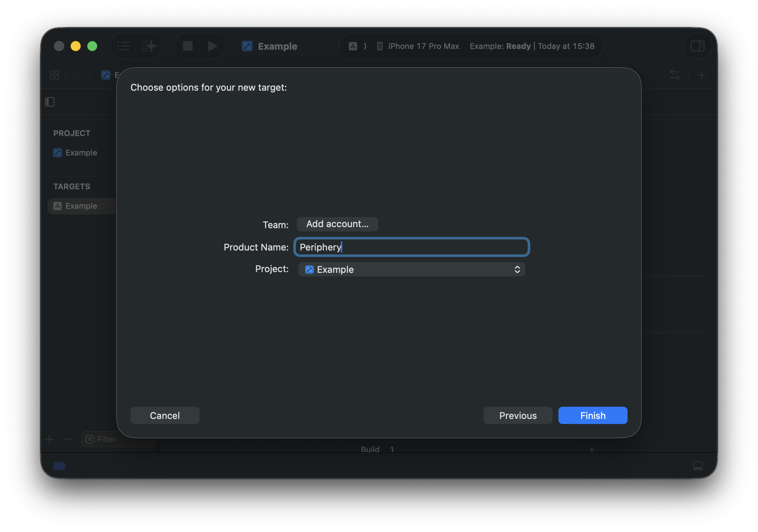Click the Finish button
The height and width of the screenshot is (532, 758).
[593, 415]
